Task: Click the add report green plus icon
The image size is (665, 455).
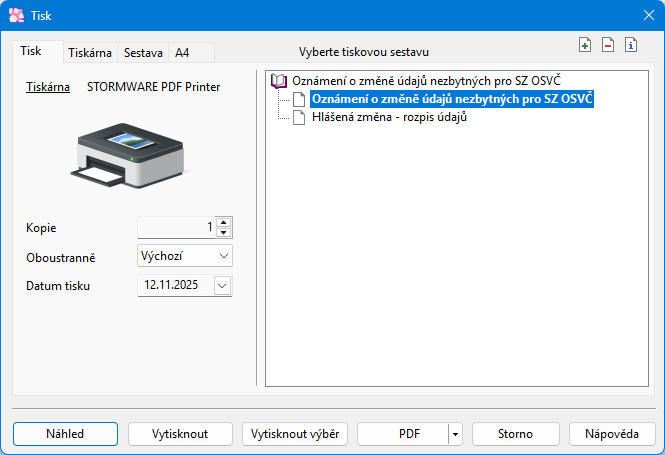Action: click(x=585, y=45)
